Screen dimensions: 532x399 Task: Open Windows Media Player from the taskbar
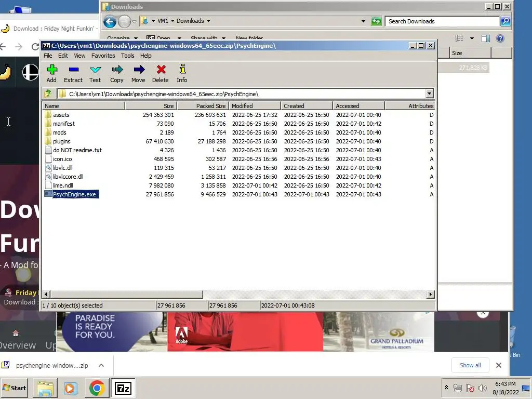71,389
